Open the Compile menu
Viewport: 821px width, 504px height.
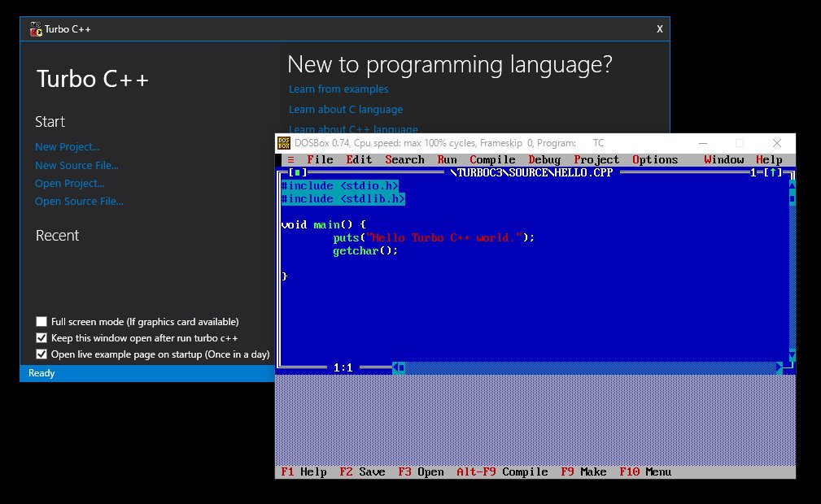492,159
